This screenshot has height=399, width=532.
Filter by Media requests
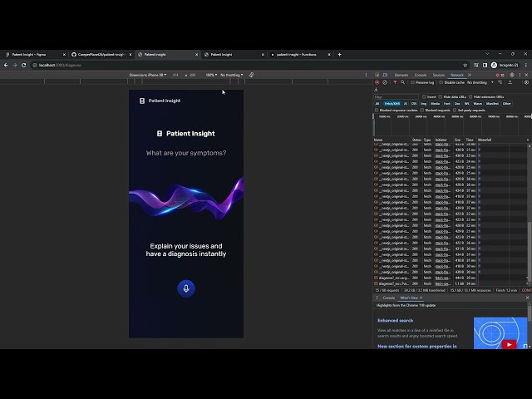pyautogui.click(x=435, y=103)
